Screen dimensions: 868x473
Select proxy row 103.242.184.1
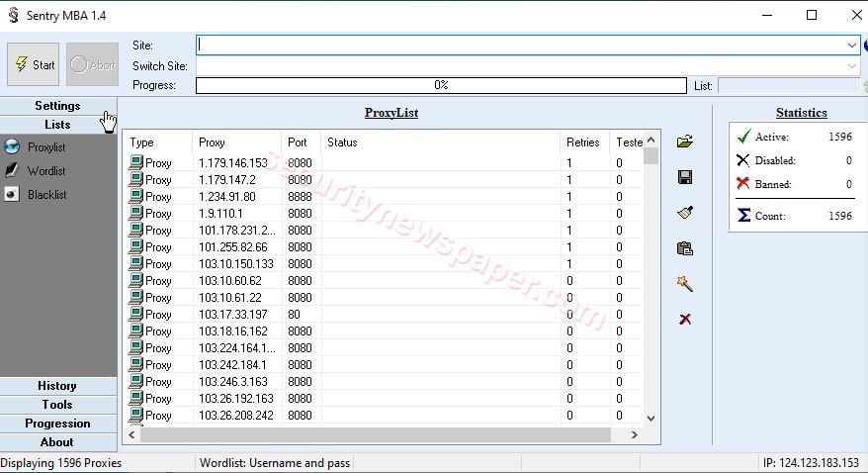pos(383,365)
